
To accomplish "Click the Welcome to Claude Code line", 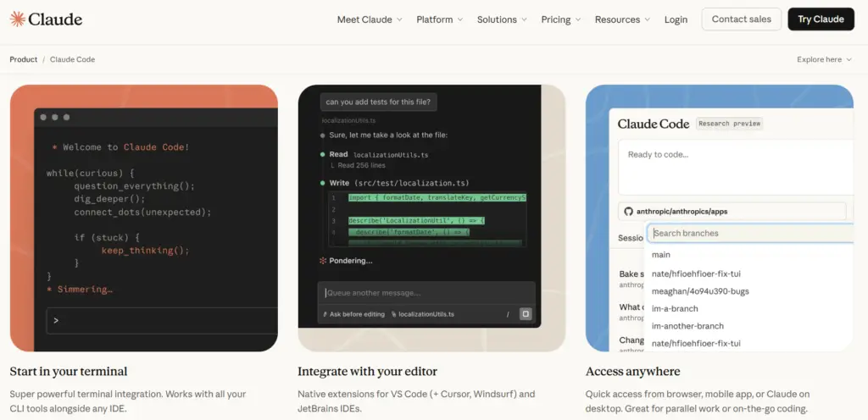I will coord(120,147).
